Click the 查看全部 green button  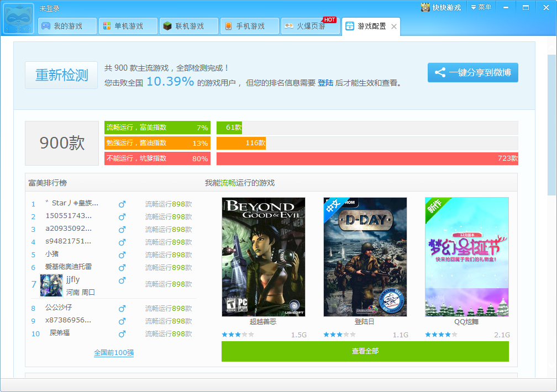[x=365, y=351]
